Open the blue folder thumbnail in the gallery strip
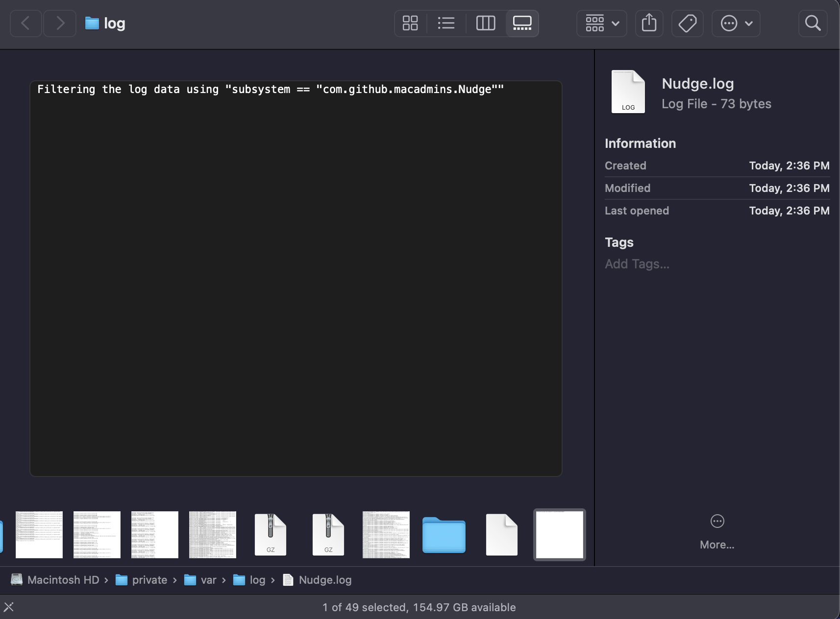Screen dimensions: 840x619 tap(443, 534)
